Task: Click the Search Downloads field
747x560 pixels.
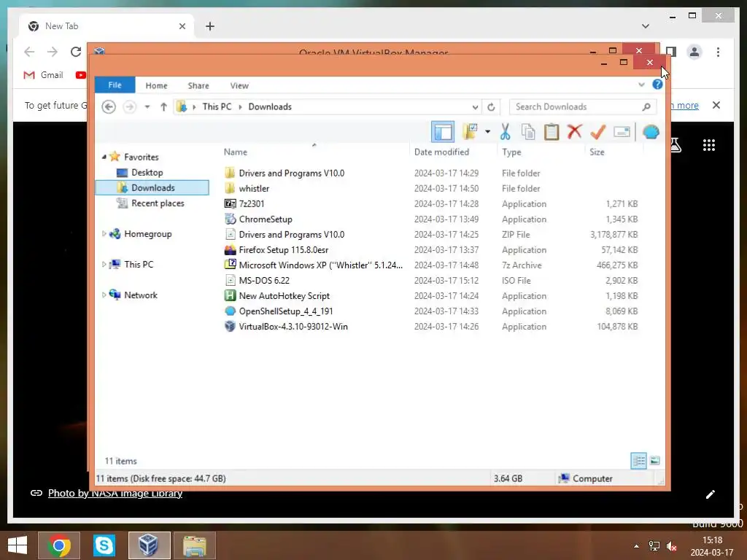Action: coord(582,106)
